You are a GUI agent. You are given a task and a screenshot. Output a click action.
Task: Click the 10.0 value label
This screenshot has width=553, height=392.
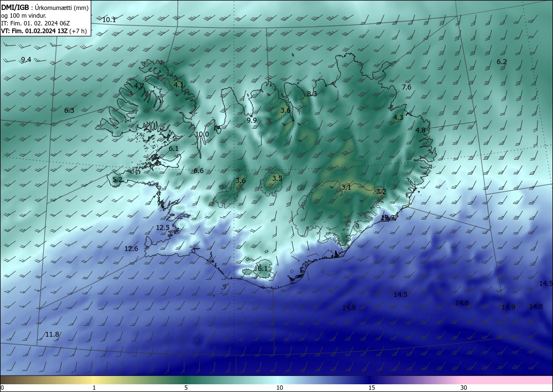coord(202,134)
